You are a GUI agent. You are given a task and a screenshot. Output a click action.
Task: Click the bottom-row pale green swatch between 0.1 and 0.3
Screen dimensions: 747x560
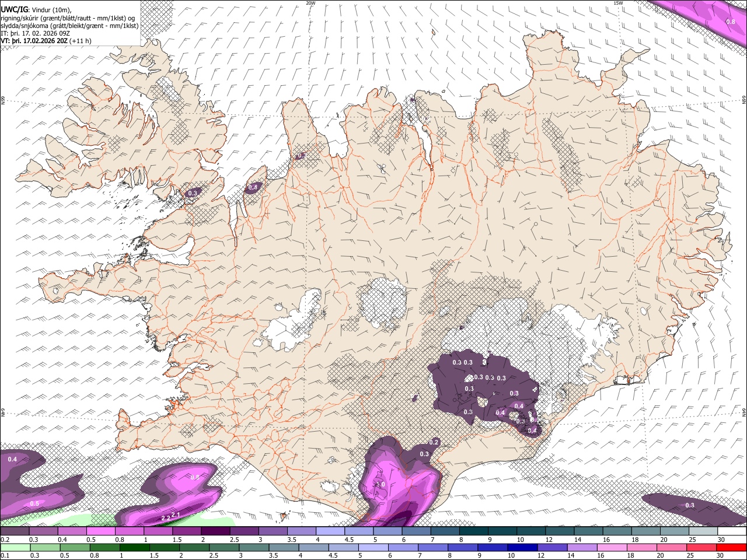[x=15, y=548]
